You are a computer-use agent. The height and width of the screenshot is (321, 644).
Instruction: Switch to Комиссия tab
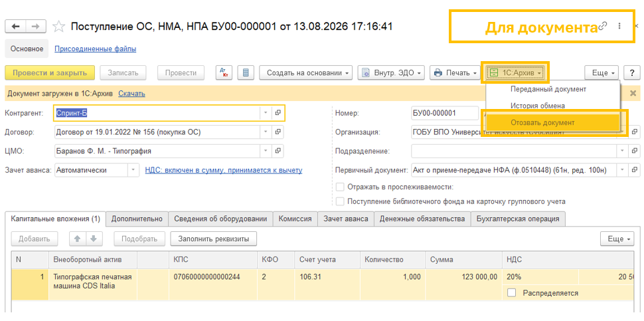(295, 219)
